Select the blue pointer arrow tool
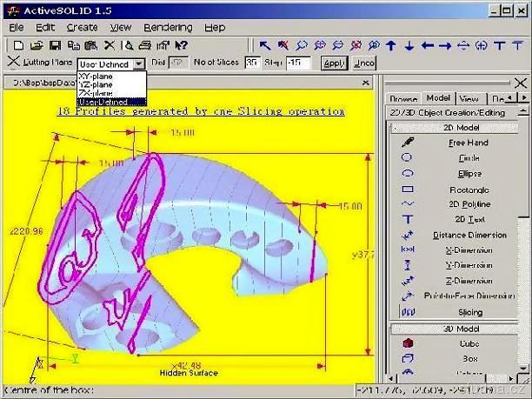 pyautogui.click(x=264, y=45)
